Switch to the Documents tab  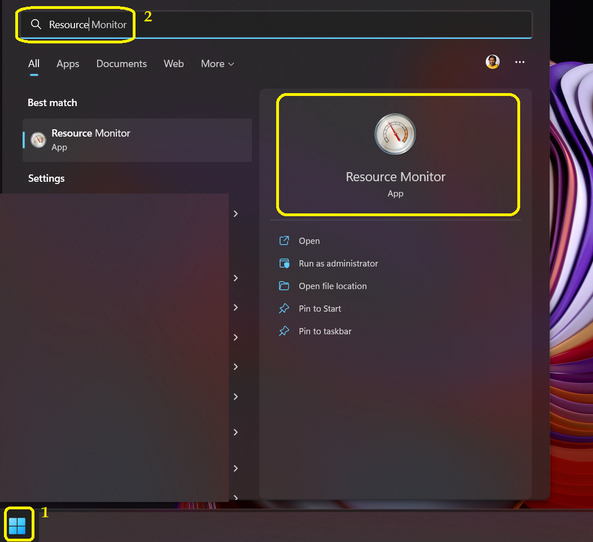click(121, 64)
